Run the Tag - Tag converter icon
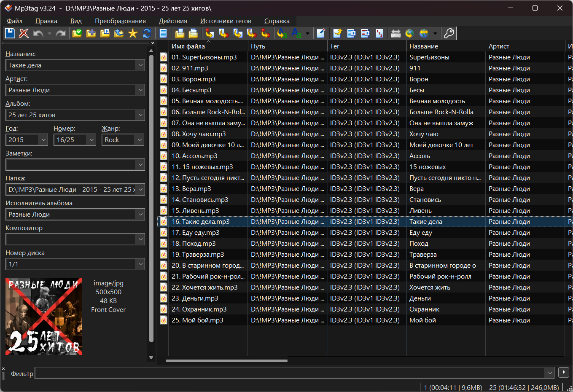 click(x=266, y=33)
